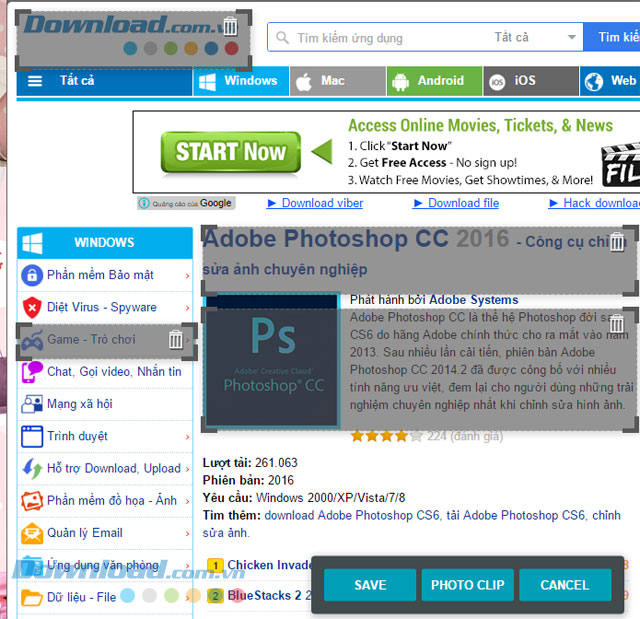Expand Trình duyệt submenu arrow

187,437
